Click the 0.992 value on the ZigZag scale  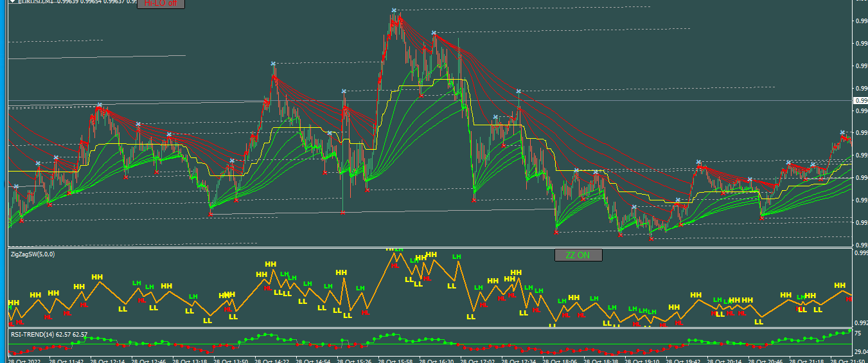tap(861, 323)
